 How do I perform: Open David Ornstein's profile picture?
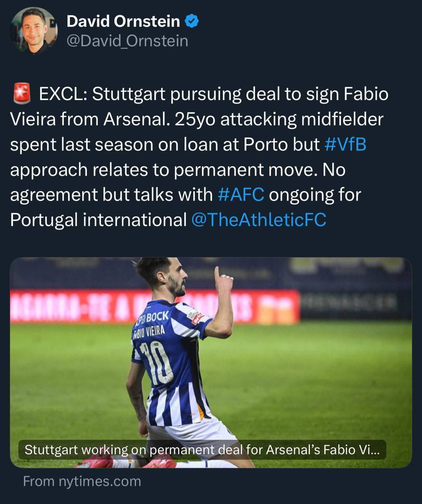(34, 30)
